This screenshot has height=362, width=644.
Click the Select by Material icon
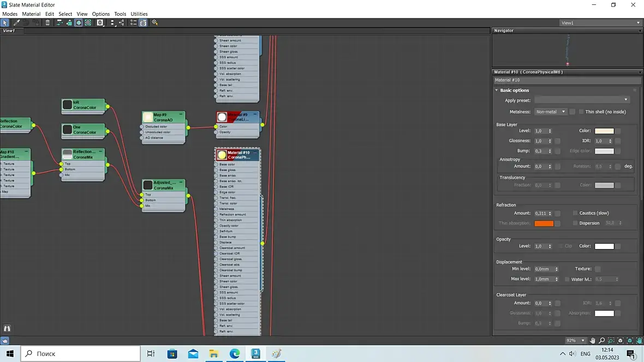(155, 23)
